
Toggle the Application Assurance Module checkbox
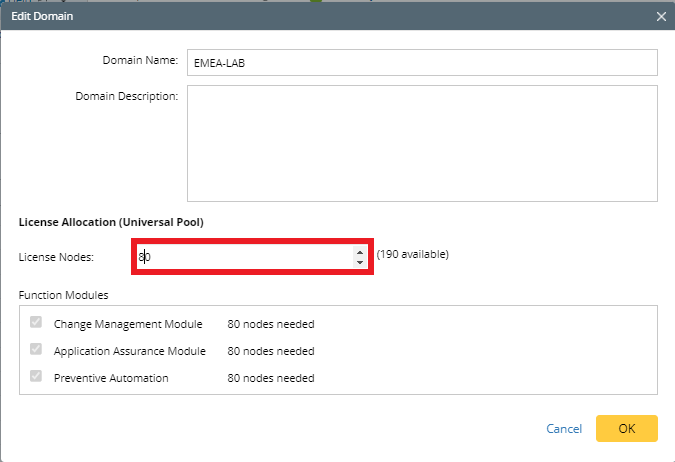click(36, 349)
